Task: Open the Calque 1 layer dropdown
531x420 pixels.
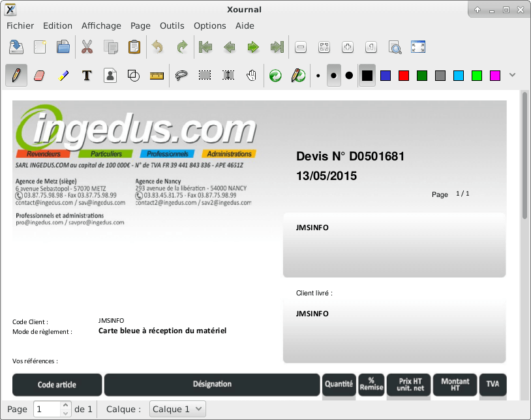Action: coord(177,409)
